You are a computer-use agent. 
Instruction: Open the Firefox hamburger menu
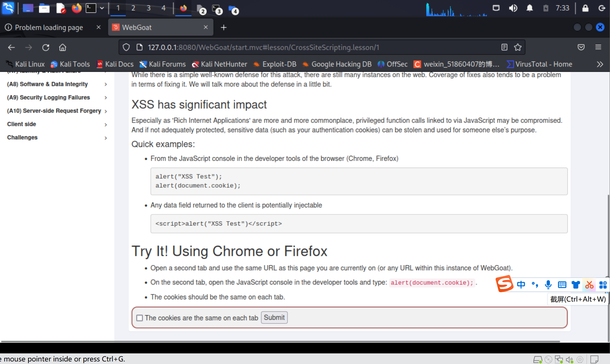(x=598, y=47)
